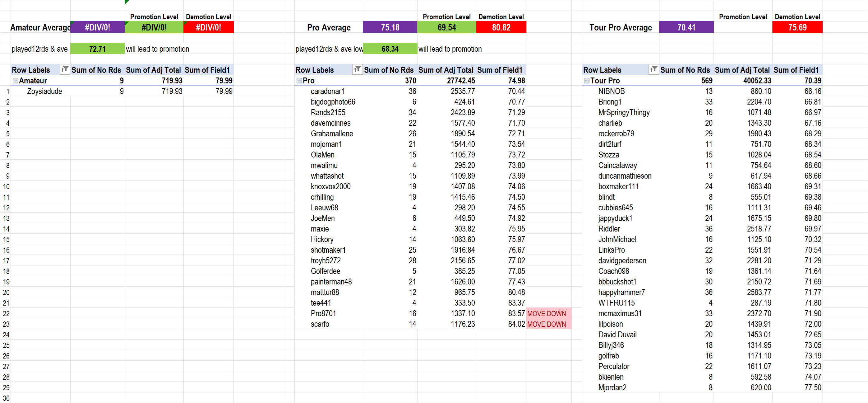Collapse the Tour Pro group row
Image resolution: width=868 pixels, height=403 pixels.
coord(587,81)
